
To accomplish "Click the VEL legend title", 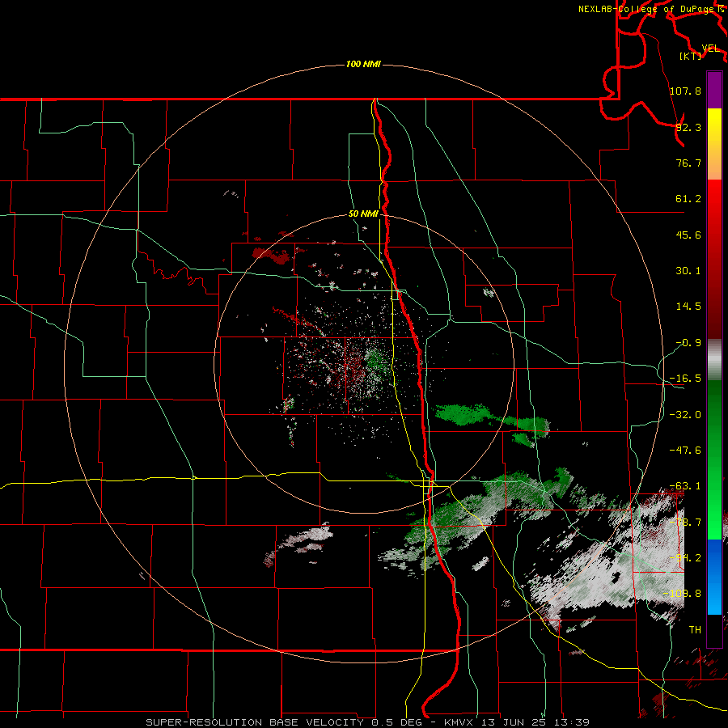I will 711,49.
